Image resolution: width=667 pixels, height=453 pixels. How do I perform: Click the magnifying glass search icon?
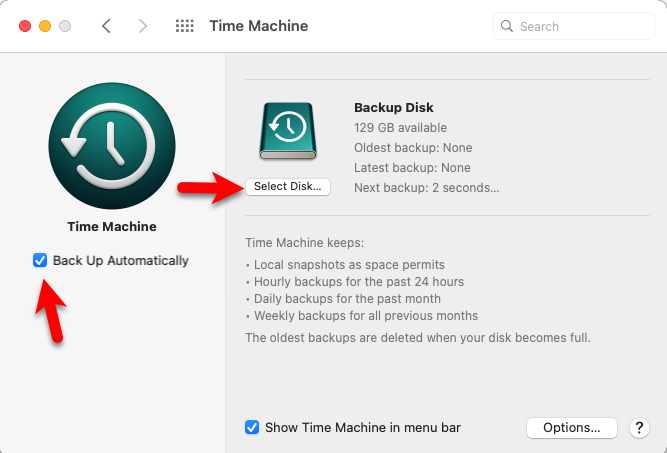tap(507, 26)
